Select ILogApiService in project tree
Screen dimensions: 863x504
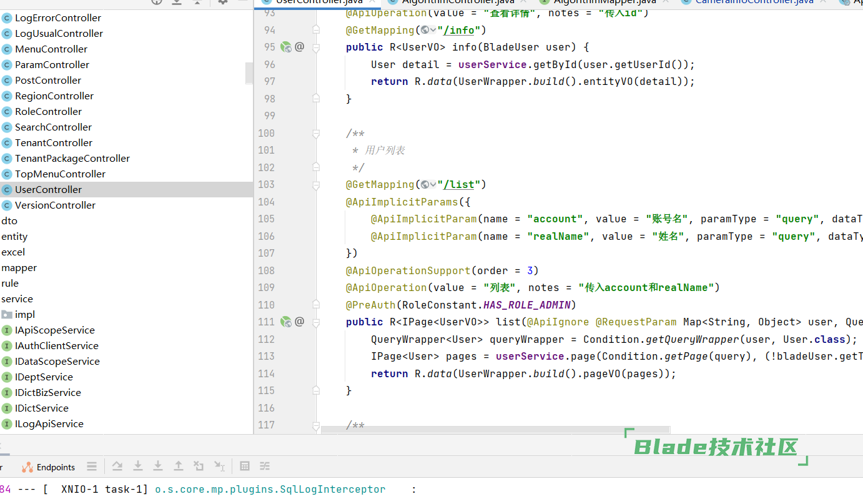49,424
